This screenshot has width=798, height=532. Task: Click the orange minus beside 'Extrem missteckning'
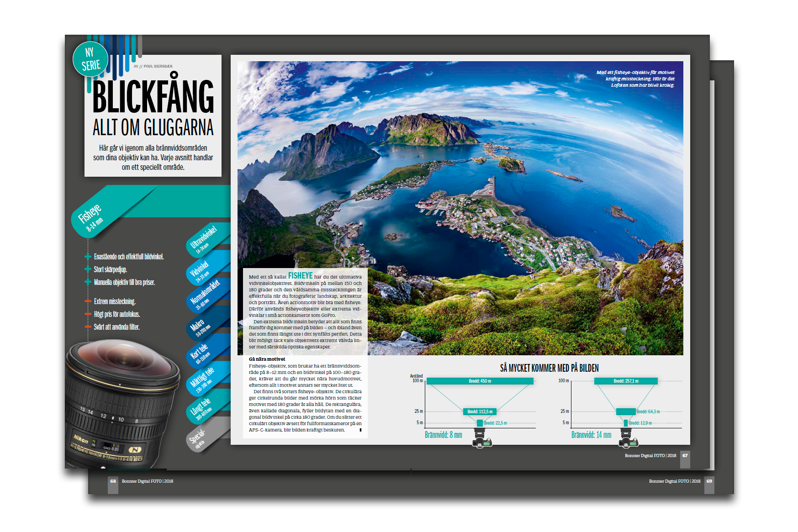pos(88,301)
